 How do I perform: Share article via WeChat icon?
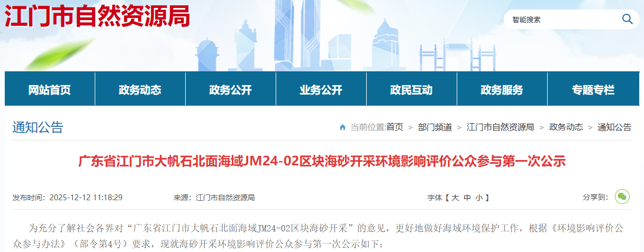click(x=622, y=197)
